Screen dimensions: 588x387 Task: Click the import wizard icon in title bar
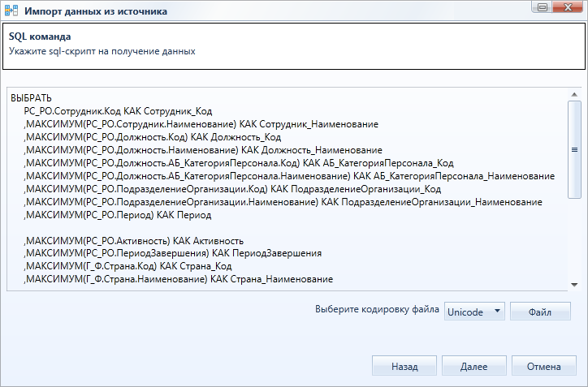click(11, 11)
